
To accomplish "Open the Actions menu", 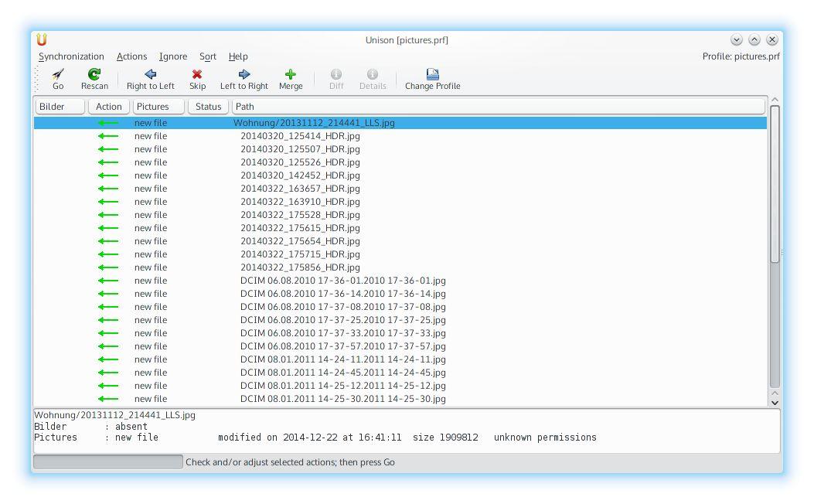I will (x=132, y=56).
